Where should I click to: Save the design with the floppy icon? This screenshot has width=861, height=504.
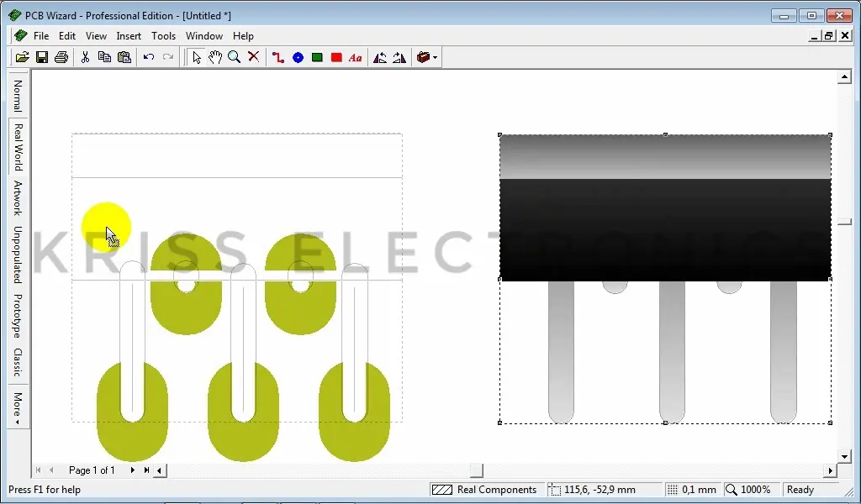point(42,57)
